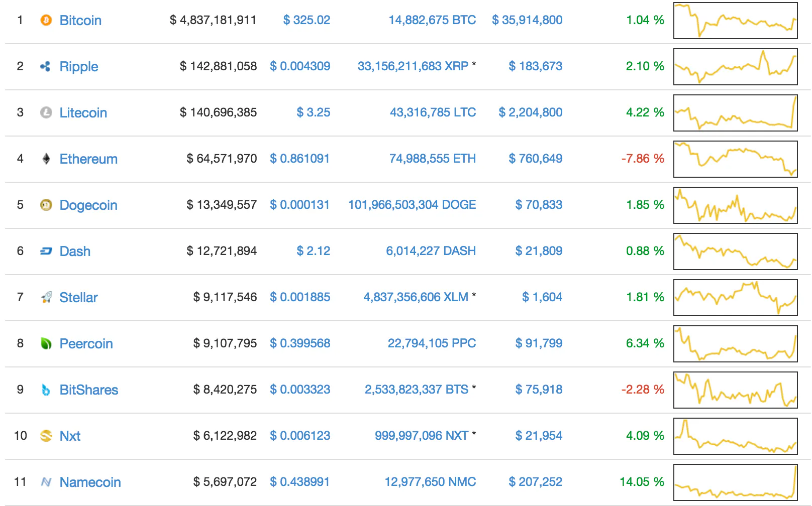812x506 pixels.
Task: Click Peercoin price $ 0.399568
Action: (300, 343)
